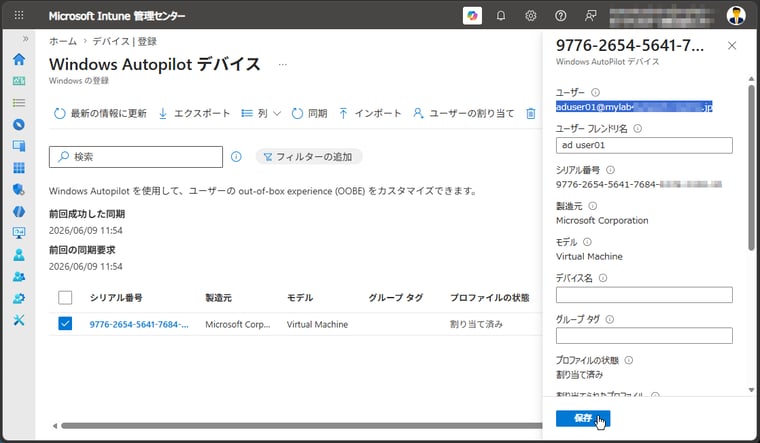Open the help question mark icon
Image resolution: width=760 pixels, height=443 pixels.
pyautogui.click(x=560, y=16)
